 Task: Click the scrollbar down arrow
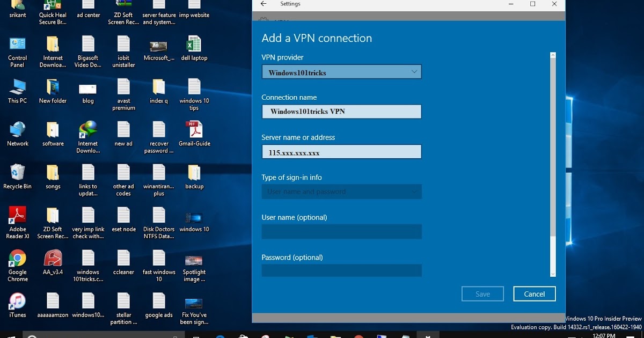553,274
